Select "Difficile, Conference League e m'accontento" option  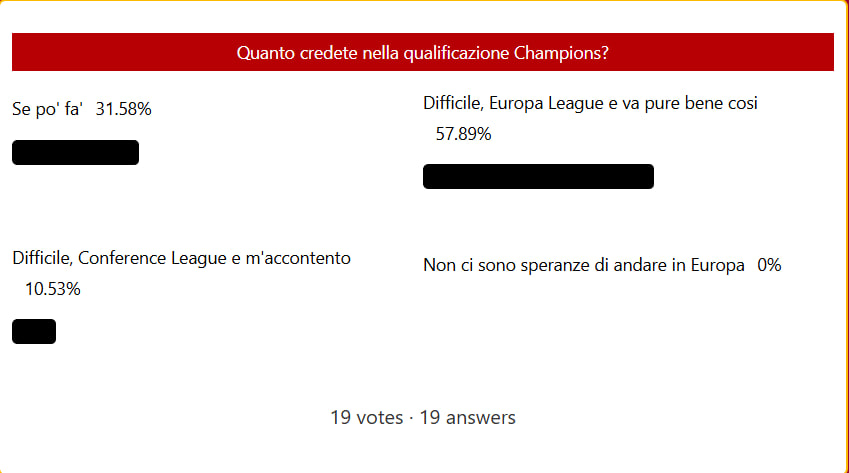181,258
